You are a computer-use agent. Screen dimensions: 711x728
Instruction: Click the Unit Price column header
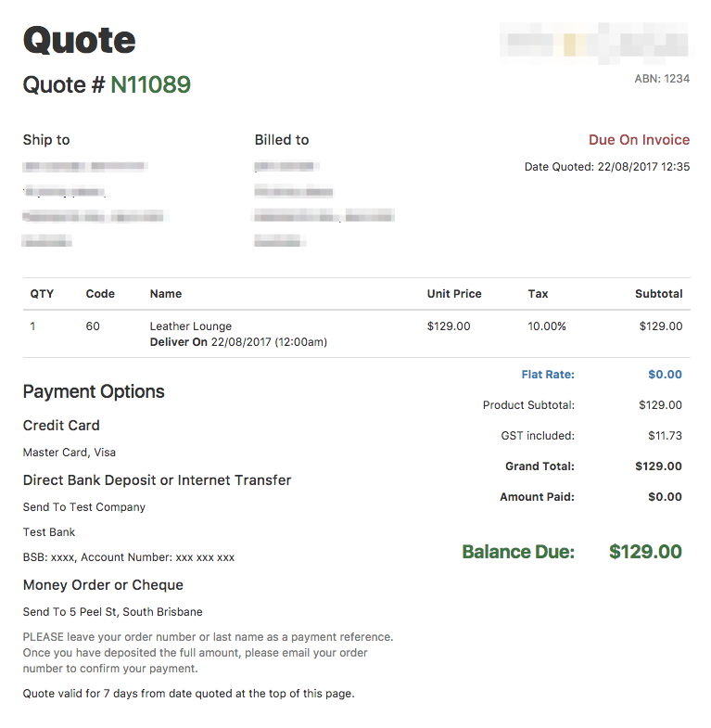click(x=454, y=294)
